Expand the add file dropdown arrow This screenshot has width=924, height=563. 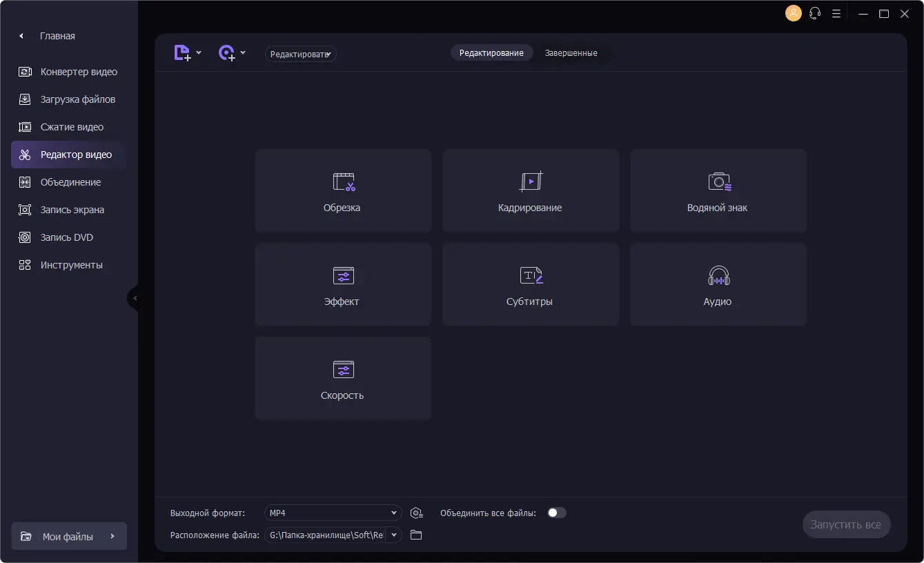pyautogui.click(x=199, y=52)
